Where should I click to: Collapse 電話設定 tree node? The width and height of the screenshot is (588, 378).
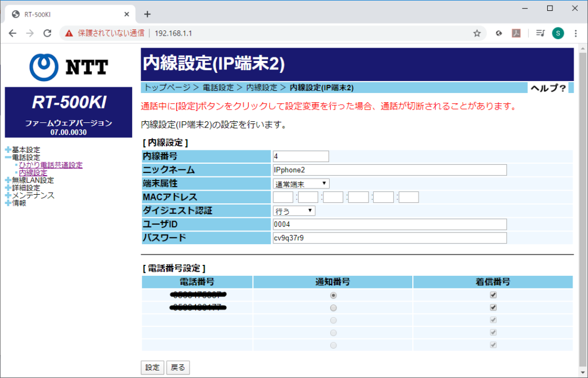(x=8, y=157)
